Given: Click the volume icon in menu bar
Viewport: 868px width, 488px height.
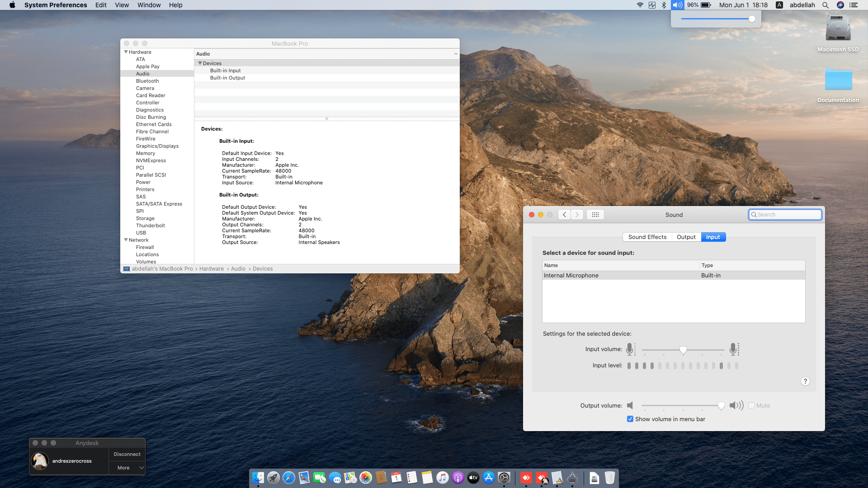Looking at the screenshot, I should (x=677, y=5).
